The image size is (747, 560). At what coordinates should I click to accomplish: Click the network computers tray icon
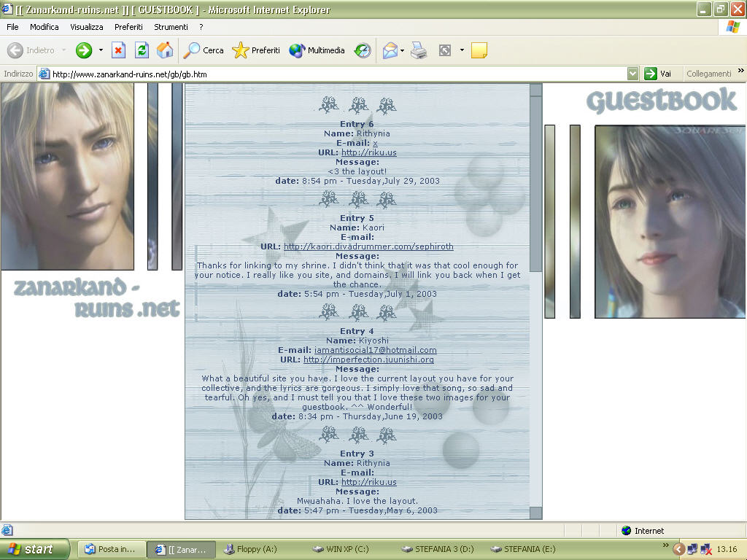click(692, 550)
